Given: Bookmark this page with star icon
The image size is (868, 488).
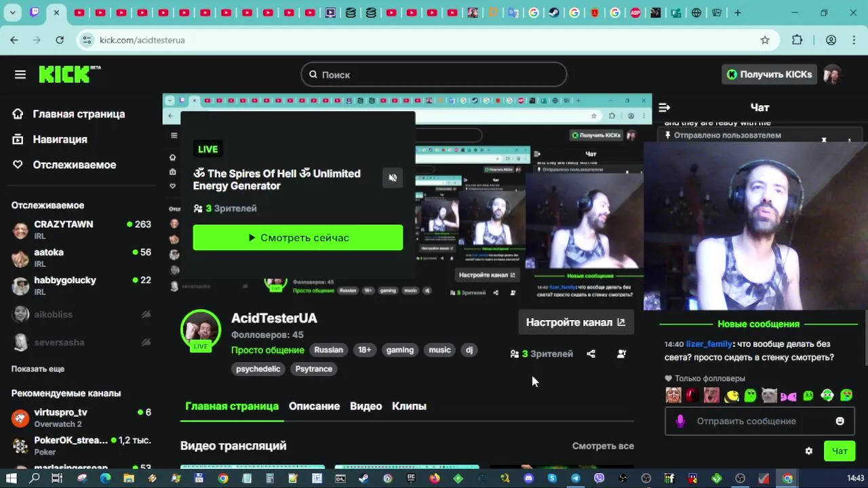Looking at the screenshot, I should click(x=765, y=40).
